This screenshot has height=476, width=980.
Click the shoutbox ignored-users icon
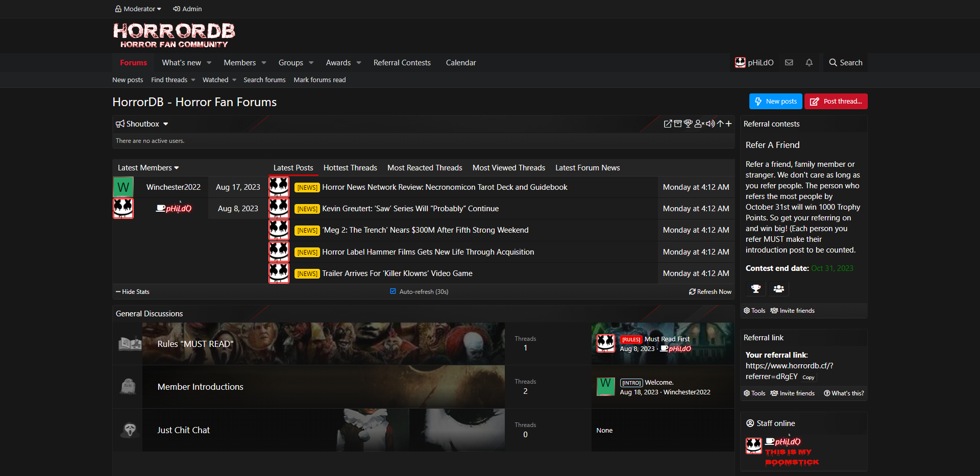click(x=699, y=124)
